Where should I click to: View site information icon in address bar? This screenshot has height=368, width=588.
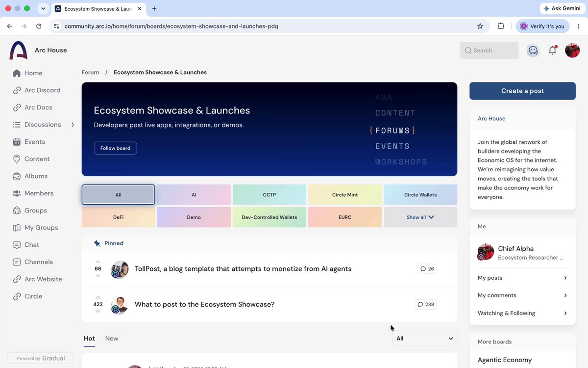(56, 26)
